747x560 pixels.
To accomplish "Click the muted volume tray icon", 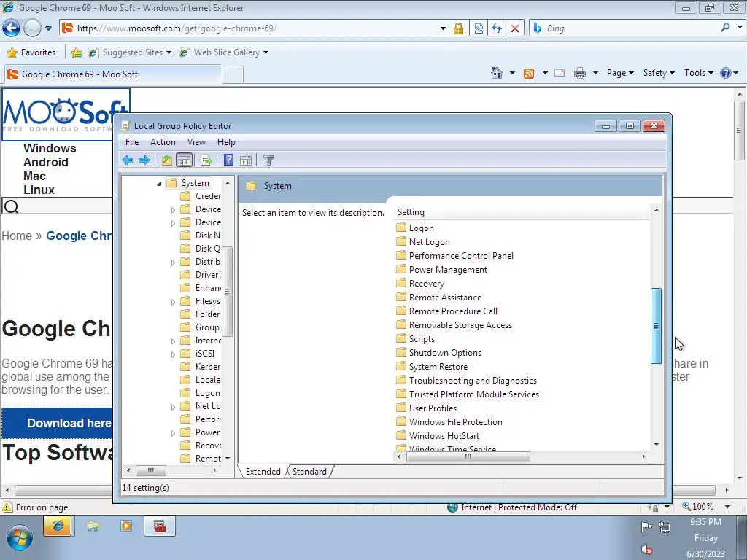I will [646, 549].
